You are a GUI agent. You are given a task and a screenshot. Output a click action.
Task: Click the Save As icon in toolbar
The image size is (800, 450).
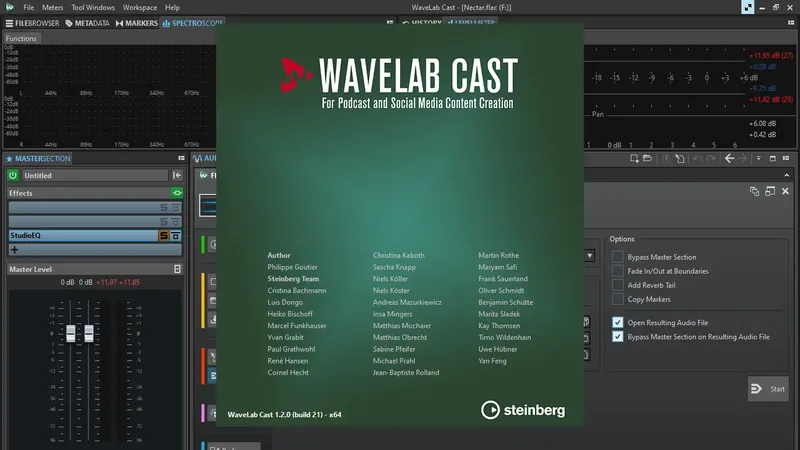click(x=680, y=159)
